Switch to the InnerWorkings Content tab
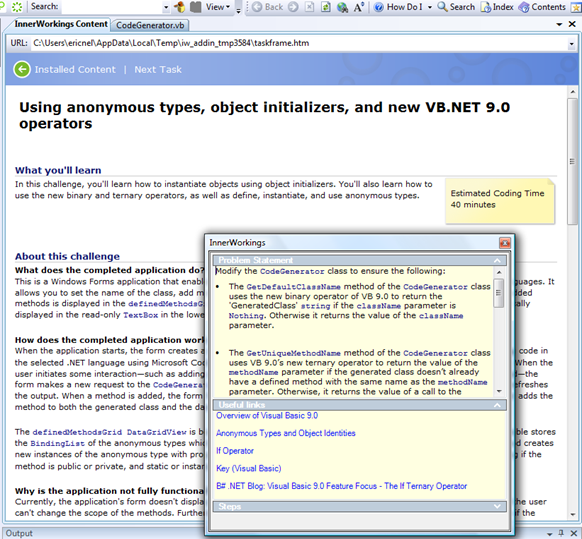Image resolution: width=582 pixels, height=539 pixels. (61, 24)
